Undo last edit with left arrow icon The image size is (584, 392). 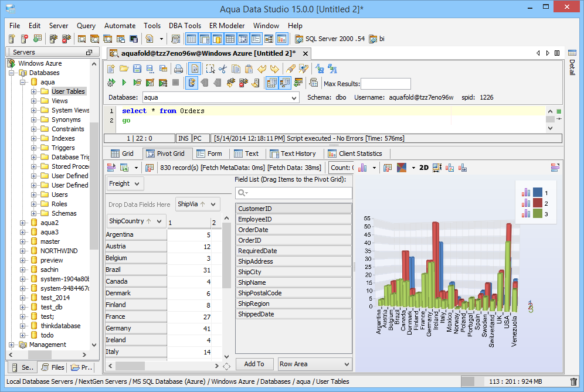pyautogui.click(x=262, y=69)
